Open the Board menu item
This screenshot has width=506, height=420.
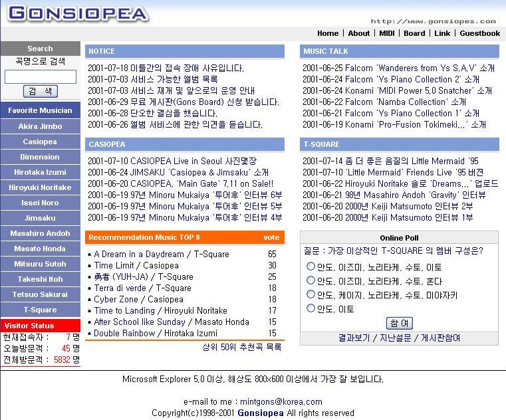click(x=414, y=33)
